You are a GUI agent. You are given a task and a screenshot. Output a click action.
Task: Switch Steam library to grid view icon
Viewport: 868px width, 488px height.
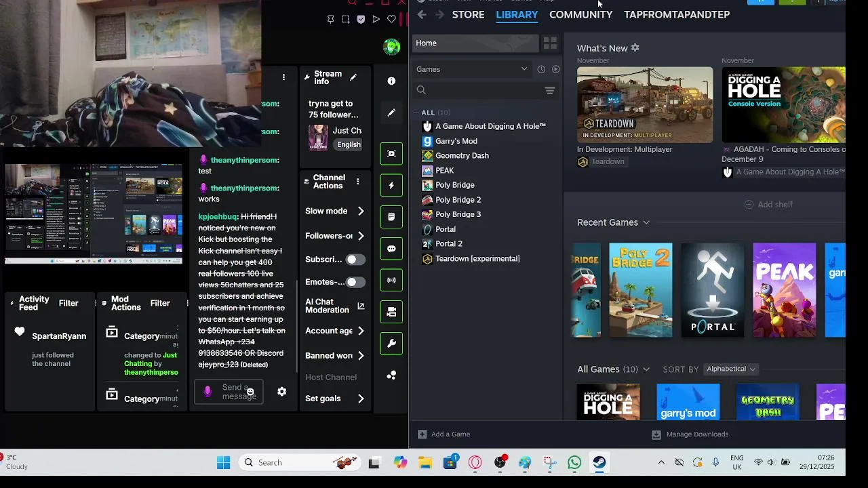click(x=550, y=43)
